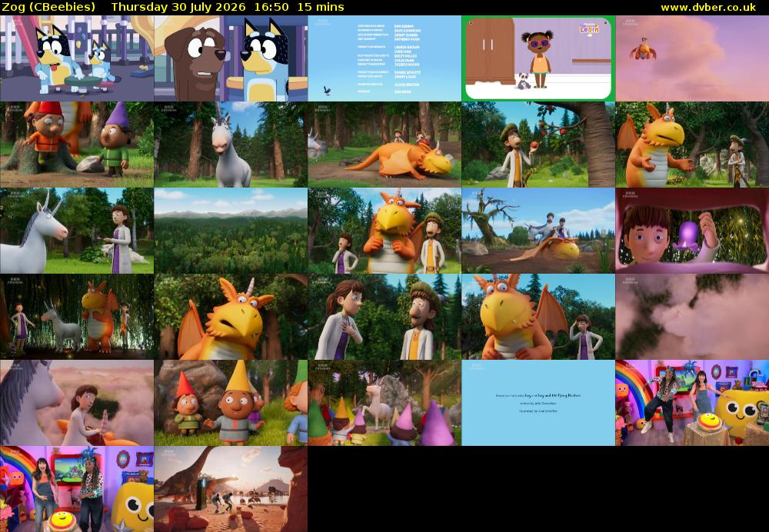Image resolution: width=769 pixels, height=532 pixels.
Task: Click the 15 mins duration text
Action: point(321,7)
